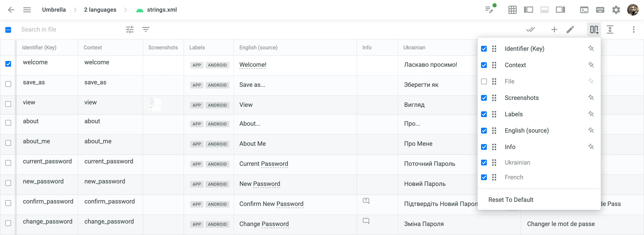Viewport: 644px width, 235px height.
Task: Pin the Ukrainian column
Action: tap(591, 163)
